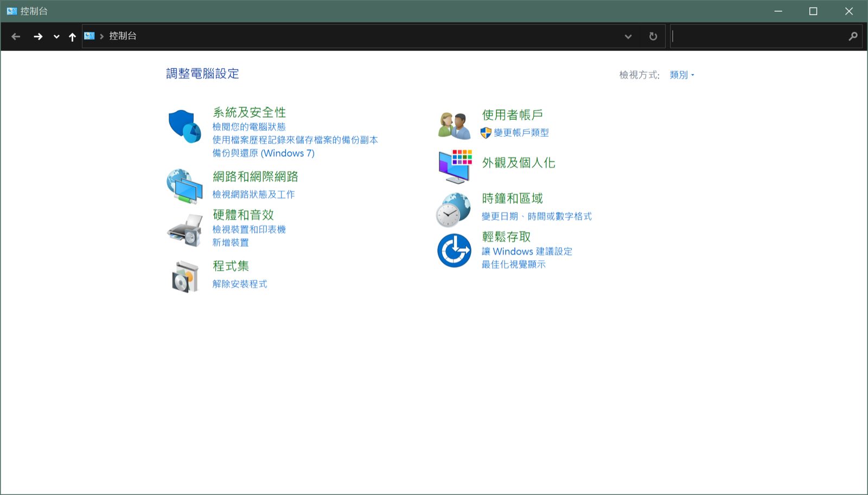Screen dimensions: 868x495
Task: Open the Ease of Access blue circle icon
Action: pos(454,250)
